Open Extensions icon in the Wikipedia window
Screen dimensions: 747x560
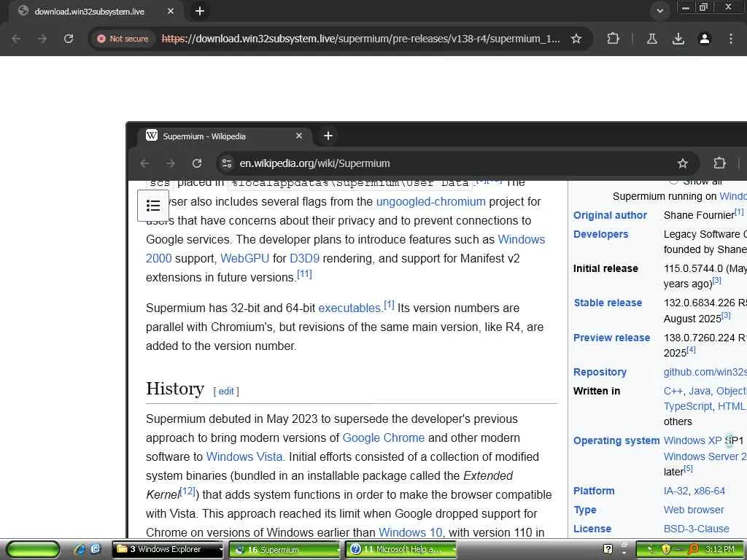[x=719, y=163]
